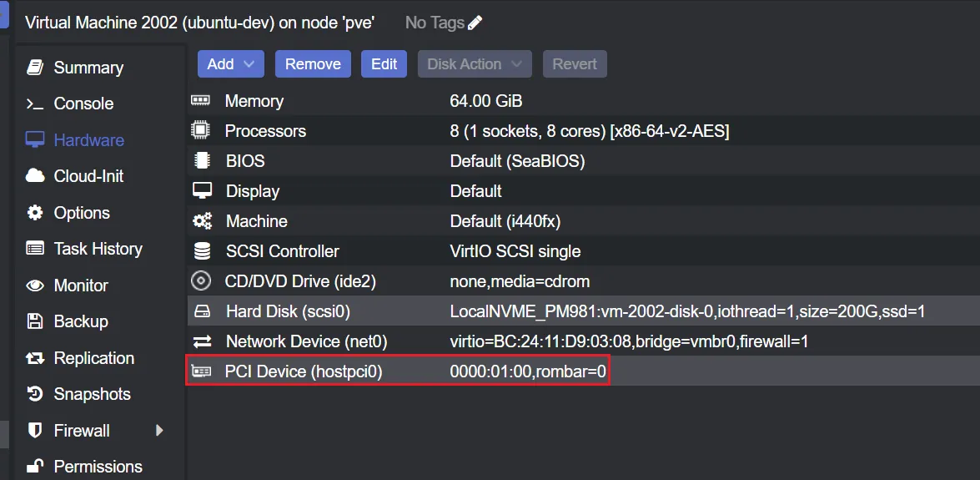Viewport: 980px width, 480px height.
Task: Open the Permissions section
Action: [x=98, y=467]
